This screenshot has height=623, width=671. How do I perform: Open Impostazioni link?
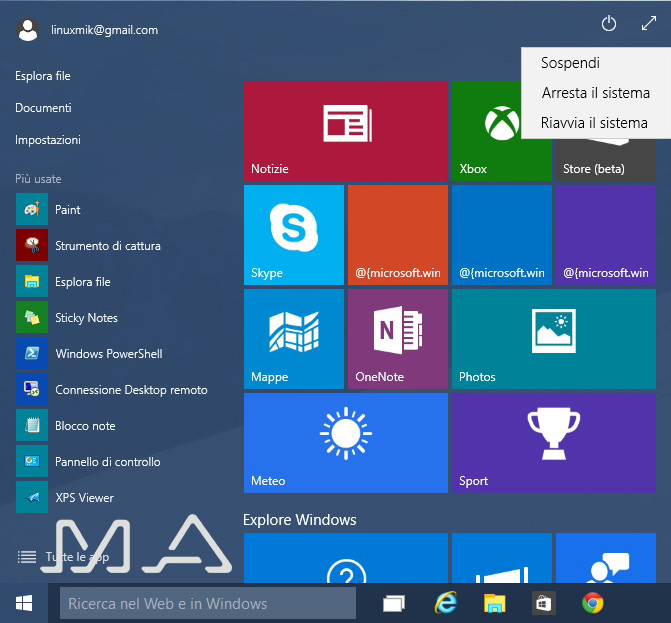coord(48,140)
